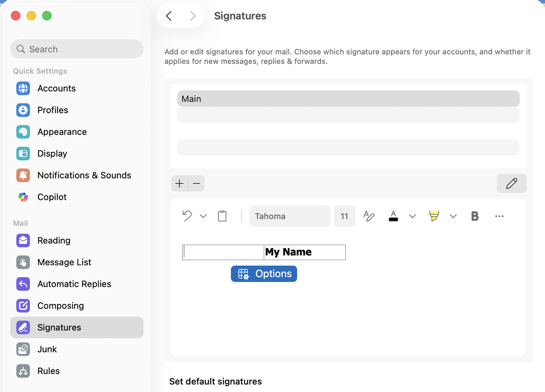Screen dimensions: 545x392
Task: Remove signature with the minus button
Action: pos(196,183)
